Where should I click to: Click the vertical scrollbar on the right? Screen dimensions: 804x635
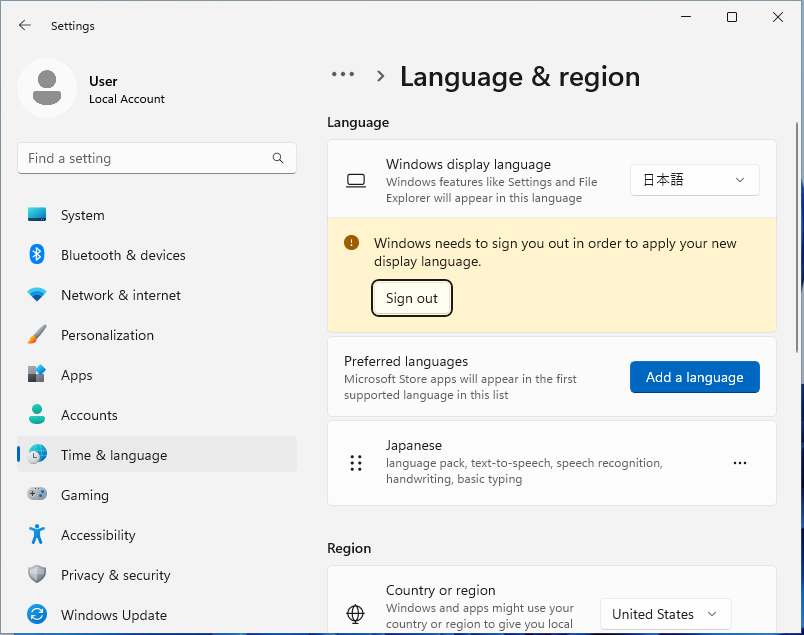pos(796,236)
